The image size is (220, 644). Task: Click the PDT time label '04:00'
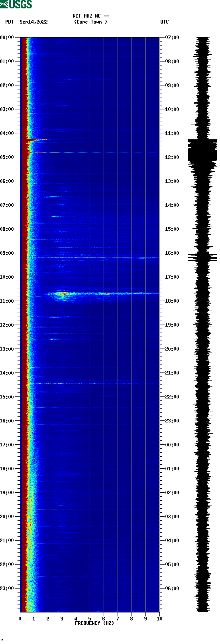point(7,133)
